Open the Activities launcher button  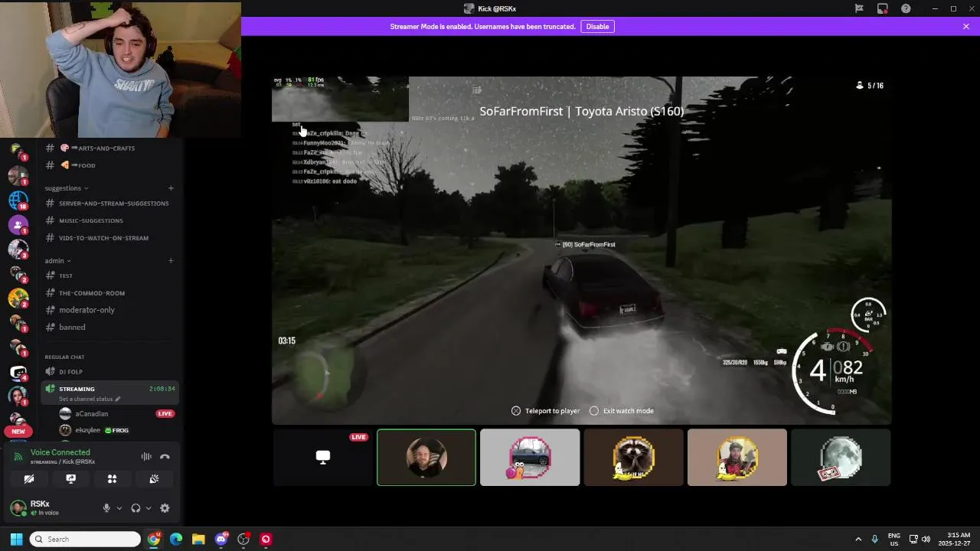click(112, 479)
